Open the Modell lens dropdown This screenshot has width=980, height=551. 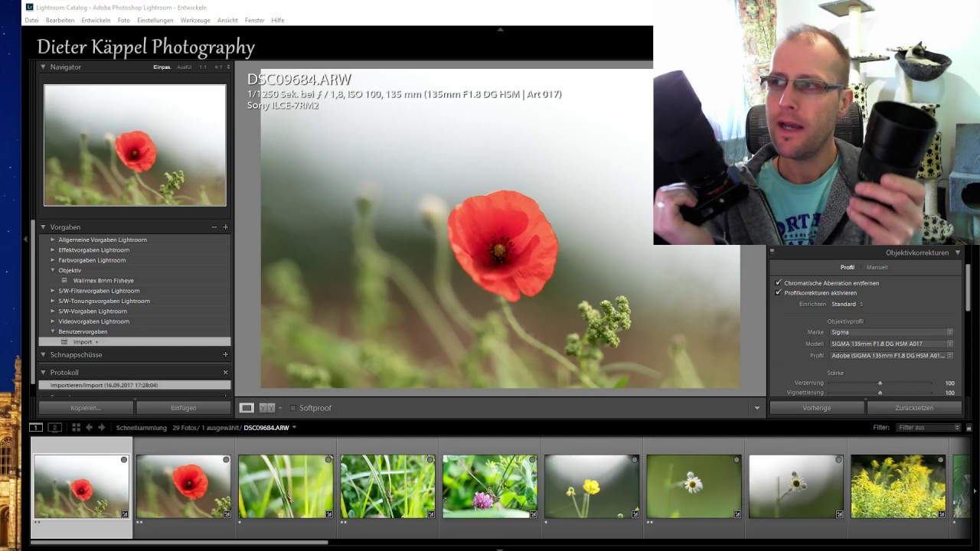(x=891, y=344)
